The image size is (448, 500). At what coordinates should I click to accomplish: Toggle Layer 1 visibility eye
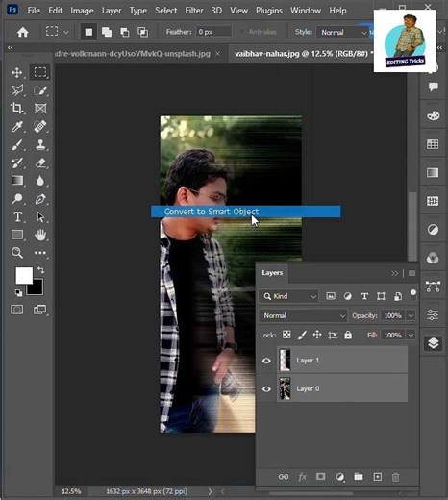point(266,361)
